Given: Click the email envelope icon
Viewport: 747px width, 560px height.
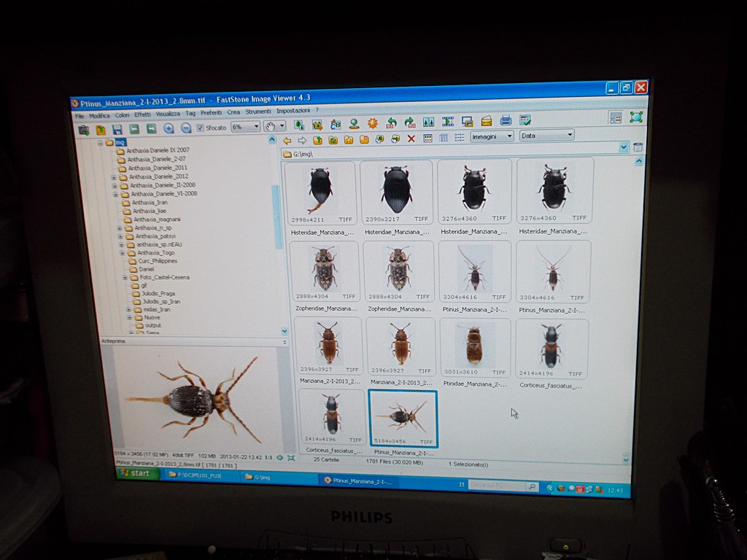Looking at the screenshot, I should pos(487,121).
